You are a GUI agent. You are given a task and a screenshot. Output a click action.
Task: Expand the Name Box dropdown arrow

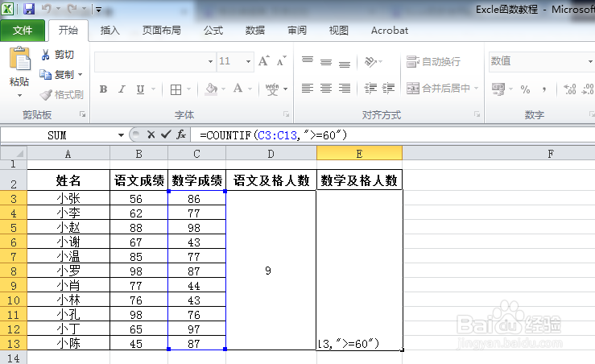[x=121, y=135]
